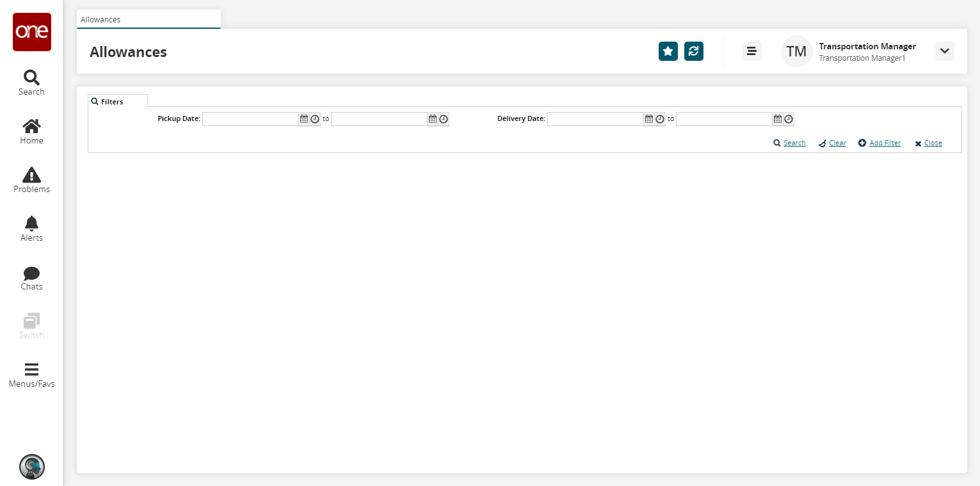
Task: Focus the Pickup Date end field
Action: coord(380,119)
